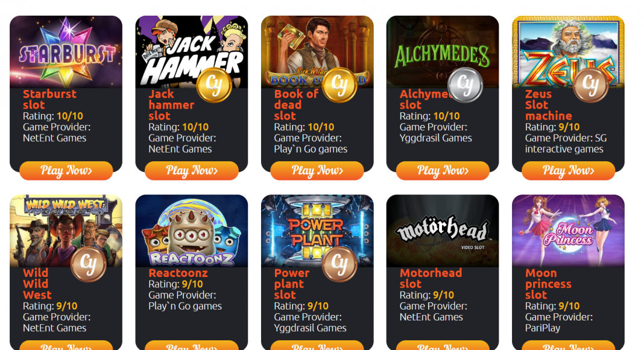Open the Reactoonz game image
Image resolution: width=644 pixels, height=350 pixels.
[191, 231]
